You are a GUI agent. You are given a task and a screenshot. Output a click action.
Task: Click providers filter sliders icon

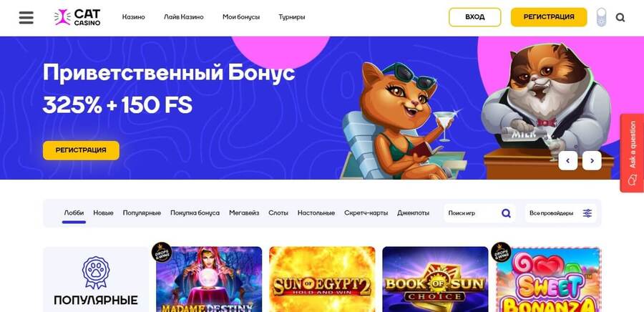point(587,213)
